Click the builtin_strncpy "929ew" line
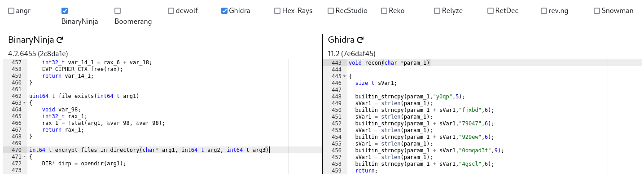 425,137
